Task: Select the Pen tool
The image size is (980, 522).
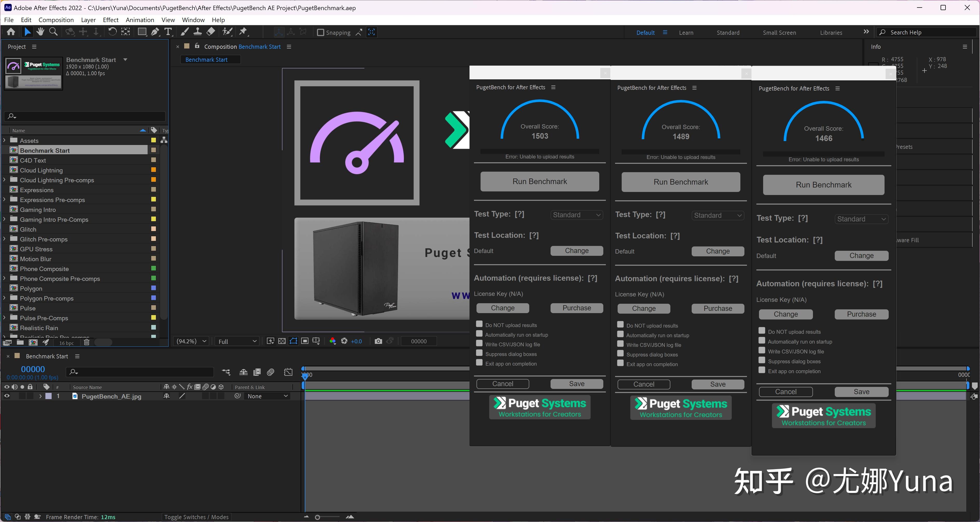Action: [155, 32]
